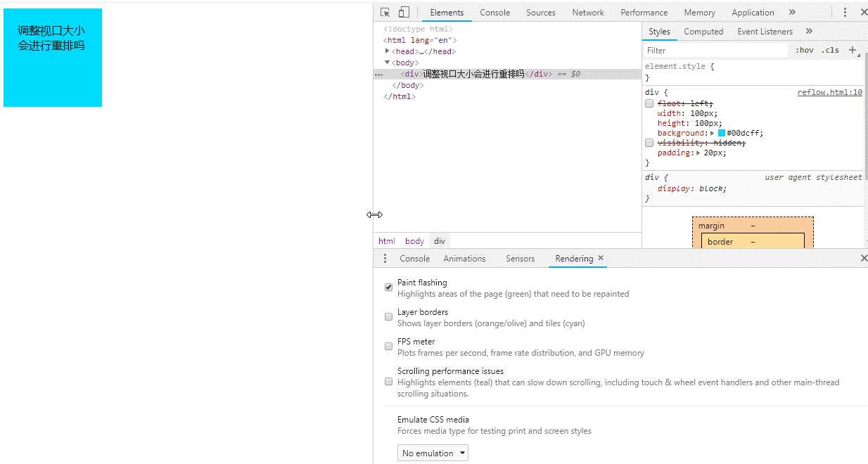Open color picker for #00dcff swatch
This screenshot has height=464, width=868.
pos(722,133)
